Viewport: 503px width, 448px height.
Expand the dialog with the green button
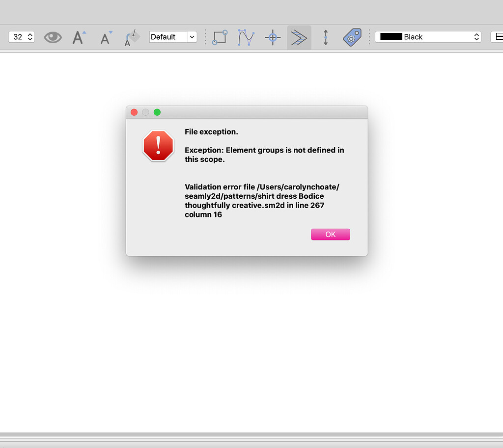point(157,112)
